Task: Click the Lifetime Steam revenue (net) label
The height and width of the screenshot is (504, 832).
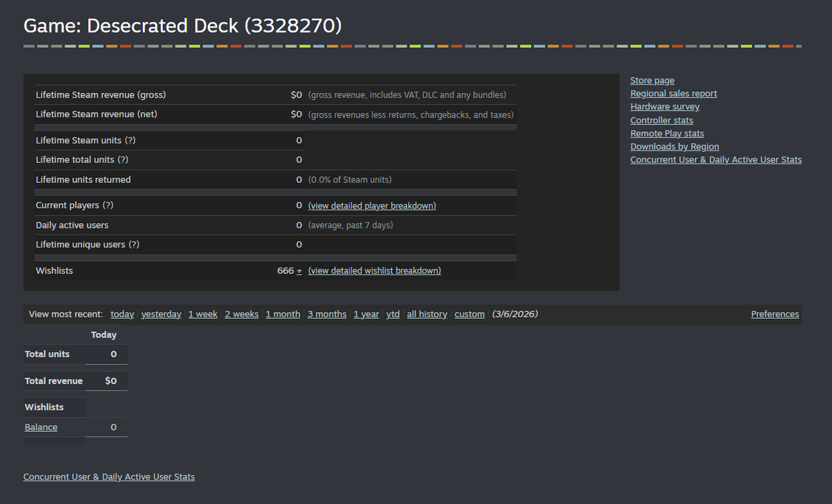Action: point(96,114)
